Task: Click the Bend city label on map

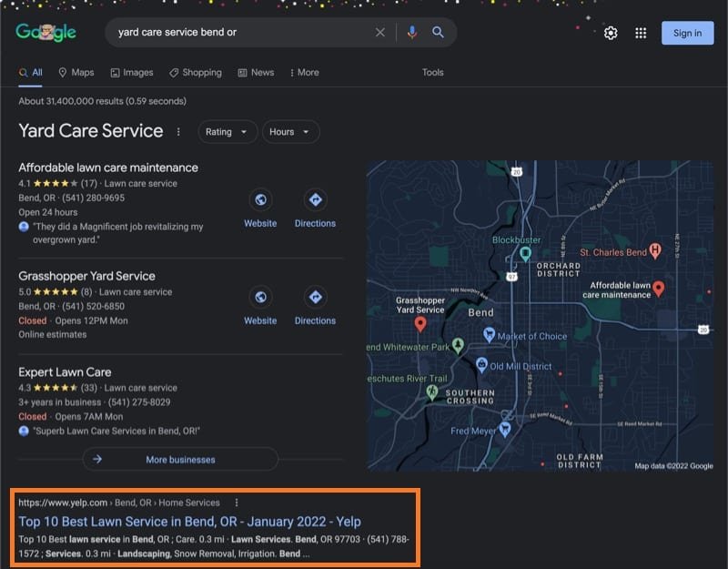Action: pos(481,312)
